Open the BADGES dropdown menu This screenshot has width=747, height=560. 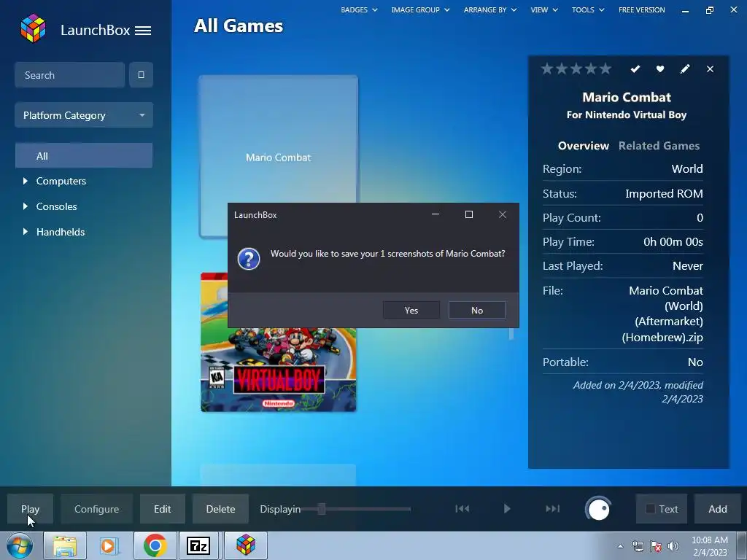coord(359,9)
